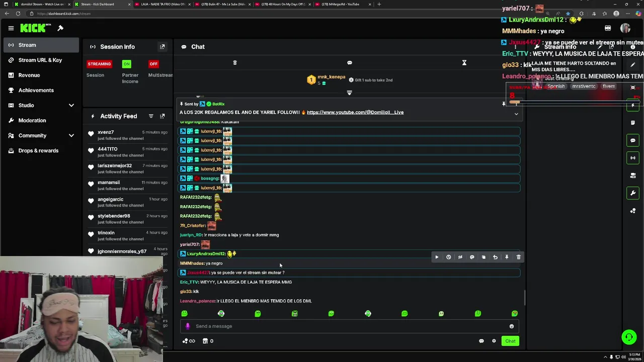Click the pin icon next to Kick logo

(x=60, y=28)
